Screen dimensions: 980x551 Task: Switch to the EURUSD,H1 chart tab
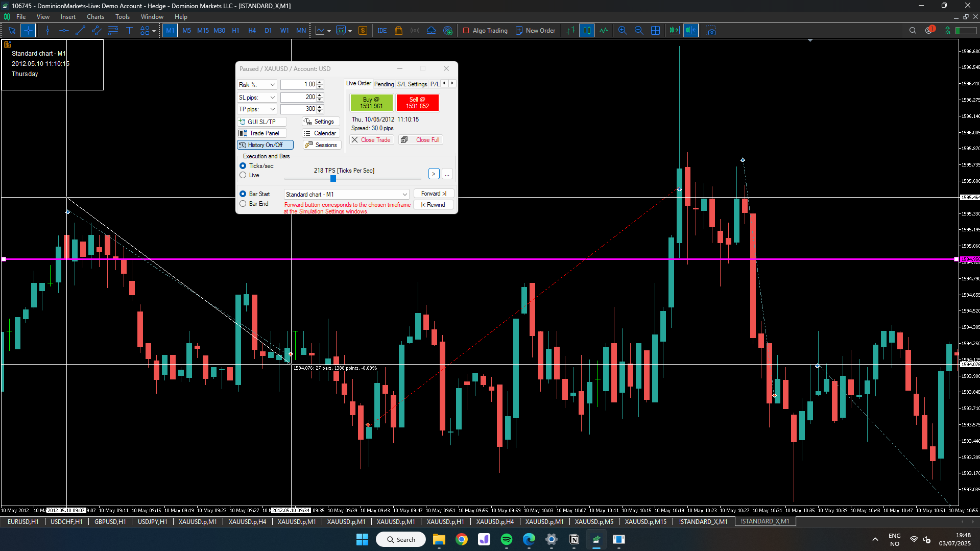tap(23, 522)
